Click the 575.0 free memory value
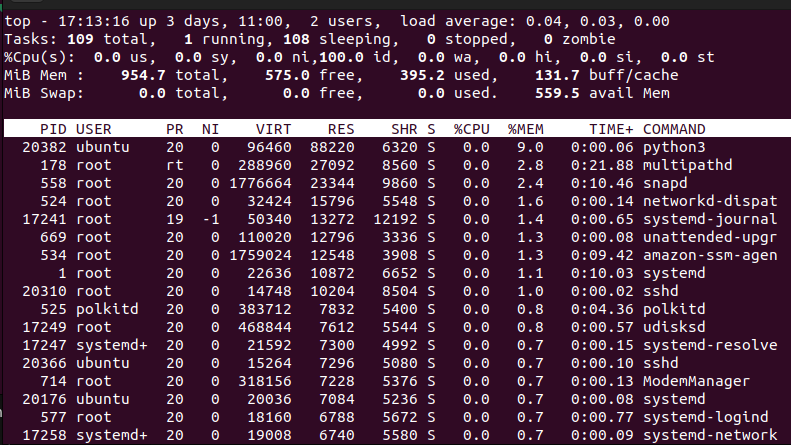791x445 pixels. coord(287,75)
